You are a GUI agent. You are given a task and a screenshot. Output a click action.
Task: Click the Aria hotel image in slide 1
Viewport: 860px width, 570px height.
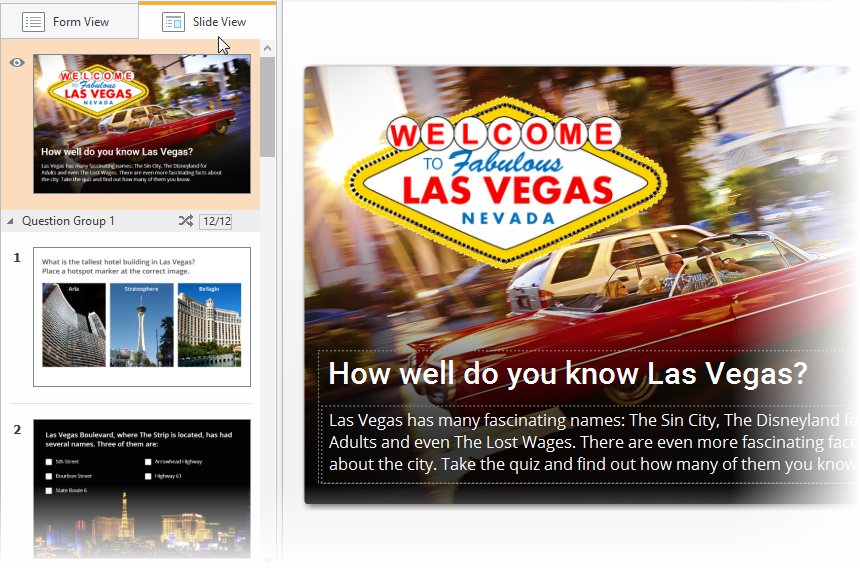[74, 325]
